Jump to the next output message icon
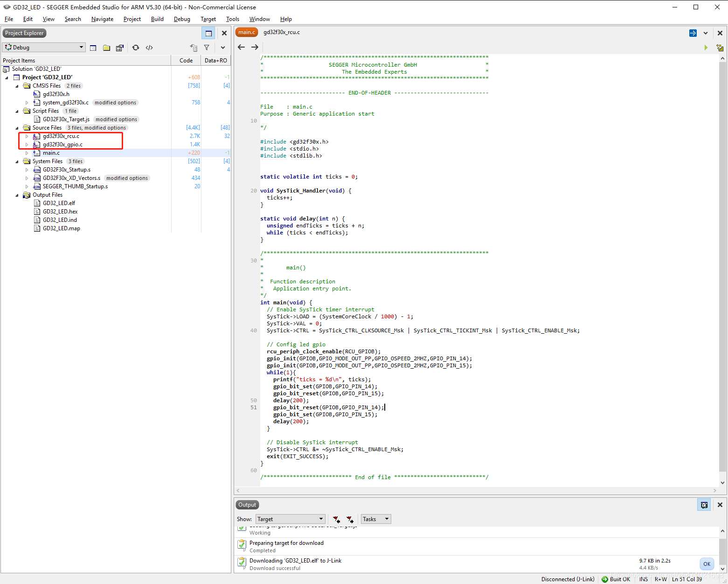Screen dimensions: 728x584 point(350,519)
